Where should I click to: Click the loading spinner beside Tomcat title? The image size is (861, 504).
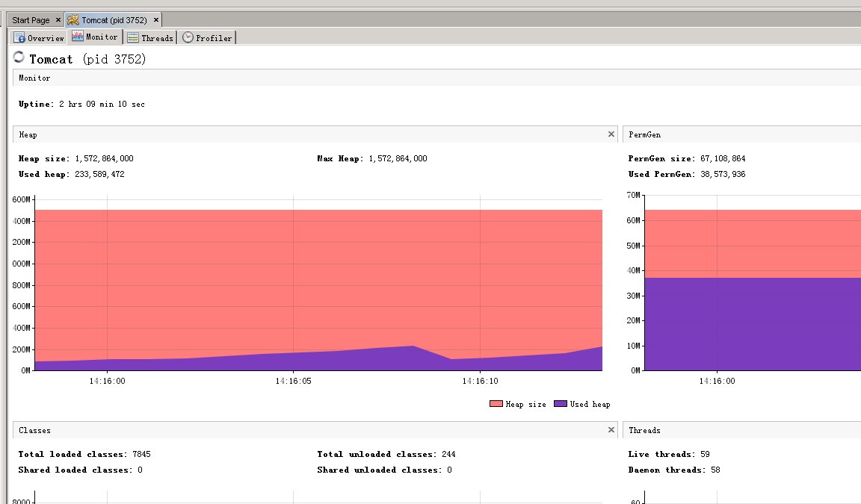pos(19,57)
